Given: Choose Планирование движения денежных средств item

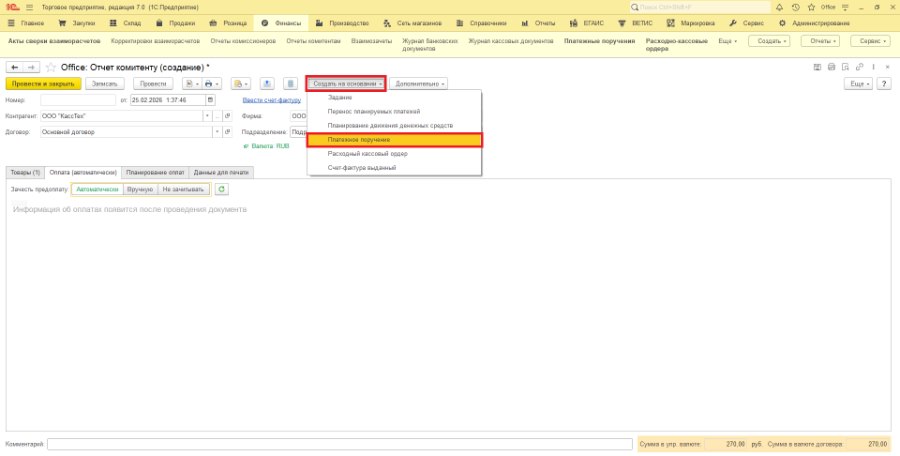Looking at the screenshot, I should [394, 125].
